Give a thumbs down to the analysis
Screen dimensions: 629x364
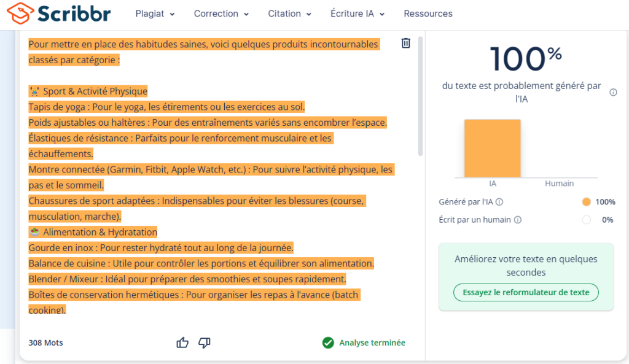(205, 343)
